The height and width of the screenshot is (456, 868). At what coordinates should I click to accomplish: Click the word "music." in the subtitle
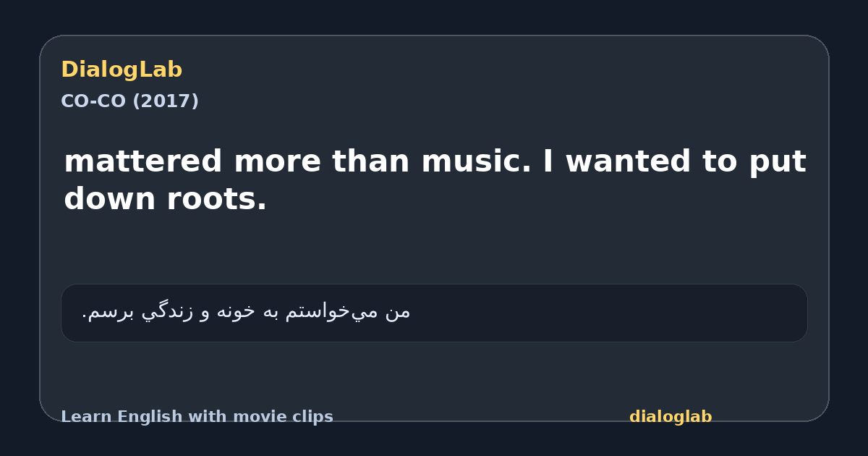click(x=477, y=161)
